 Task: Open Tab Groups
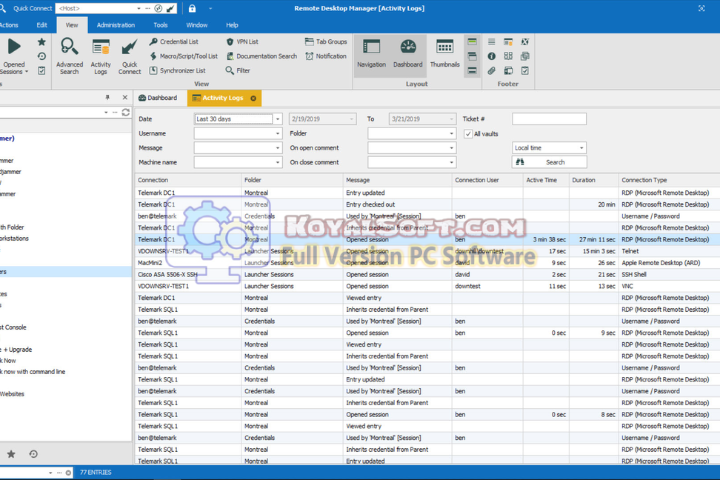pyautogui.click(x=326, y=42)
